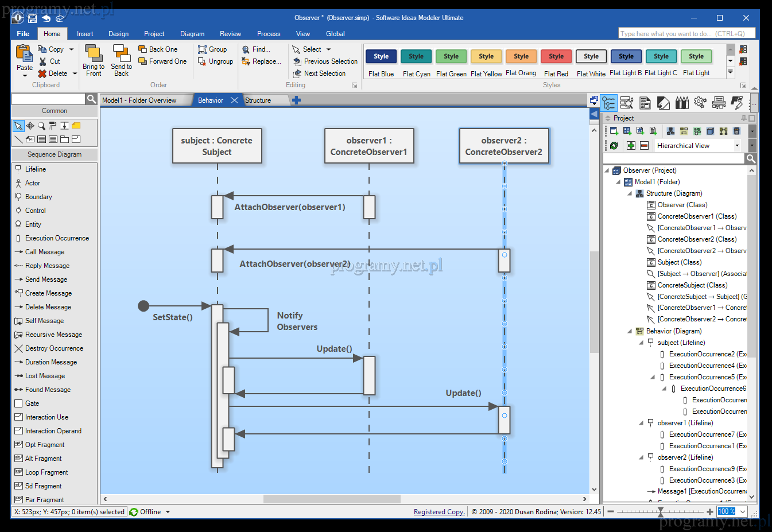The width and height of the screenshot is (772, 532).
Task: Open the Diagram ribbon tab
Action: (192, 34)
